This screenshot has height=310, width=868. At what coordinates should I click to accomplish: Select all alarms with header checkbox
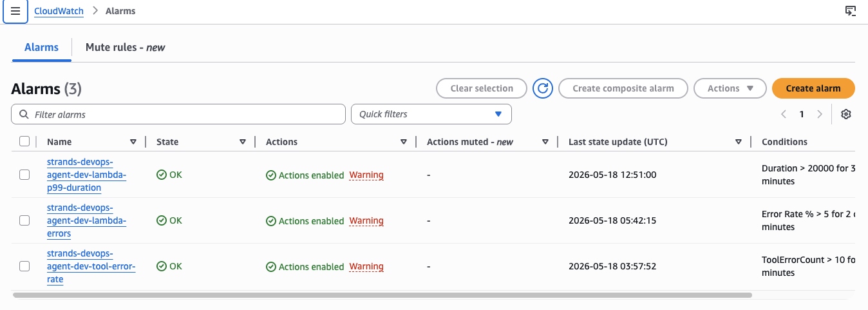[24, 141]
